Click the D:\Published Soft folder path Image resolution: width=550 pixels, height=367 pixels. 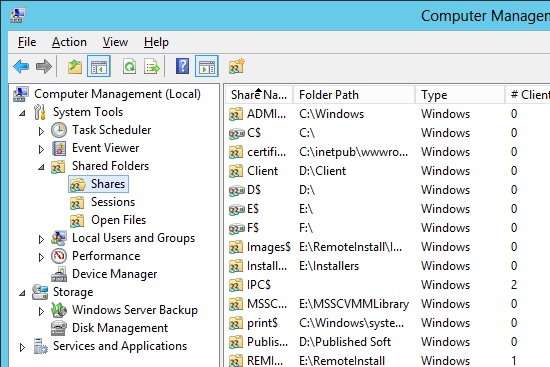(x=345, y=342)
